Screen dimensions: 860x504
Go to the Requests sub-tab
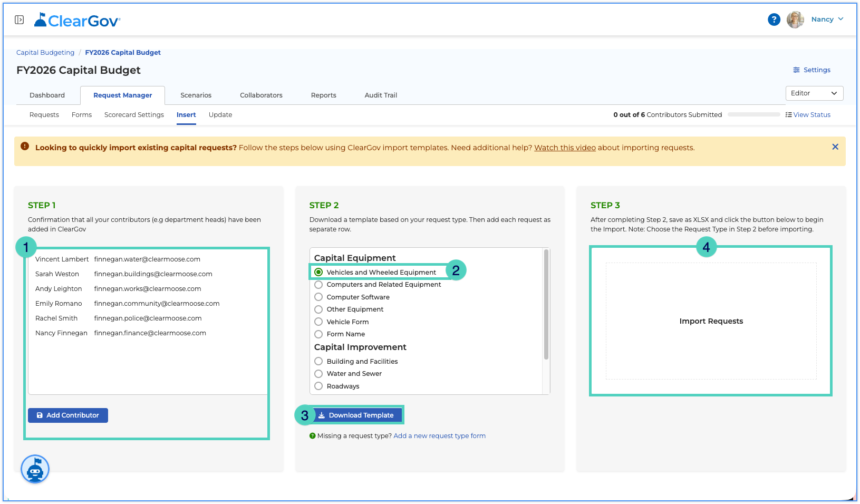tap(44, 115)
